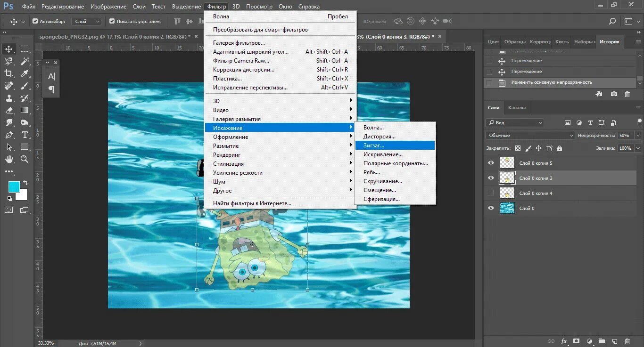The width and height of the screenshot is (644, 347).
Task: Select the Crop tool
Action: click(9, 73)
